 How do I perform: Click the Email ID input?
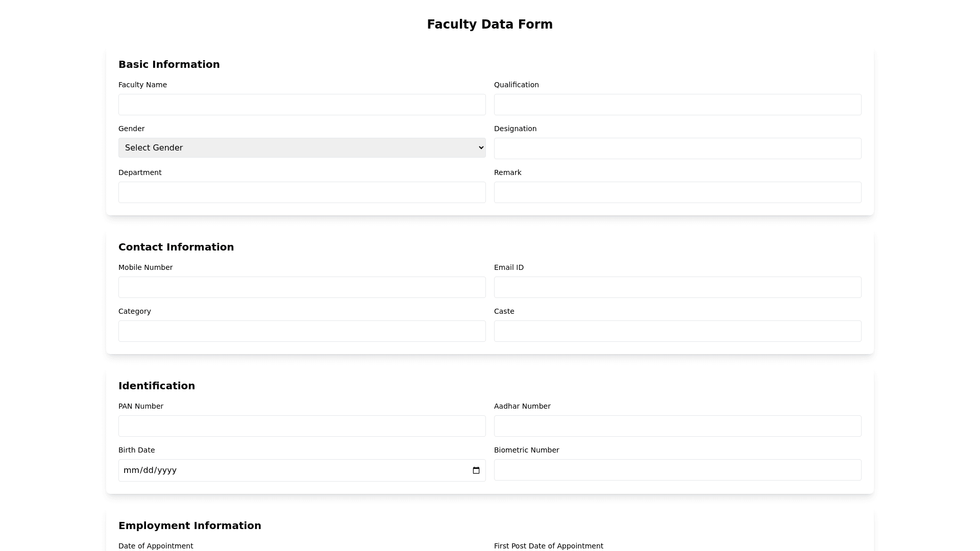[677, 287]
